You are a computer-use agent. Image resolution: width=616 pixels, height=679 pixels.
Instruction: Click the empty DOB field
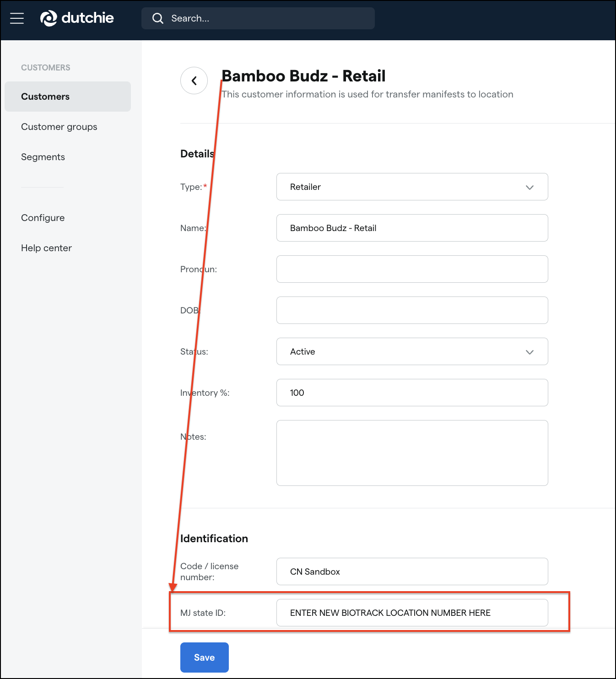[412, 310]
